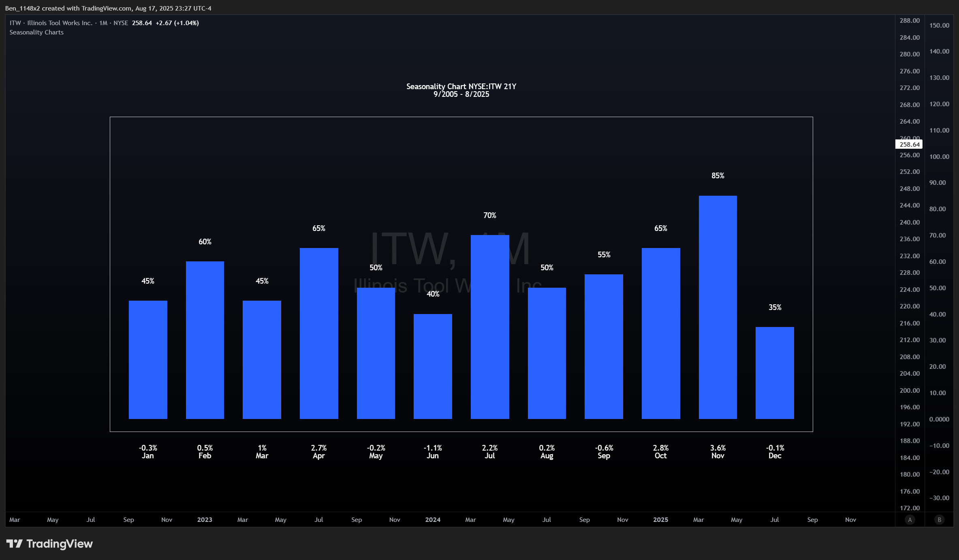Click the 2.7% Apr label below chart

click(318, 451)
